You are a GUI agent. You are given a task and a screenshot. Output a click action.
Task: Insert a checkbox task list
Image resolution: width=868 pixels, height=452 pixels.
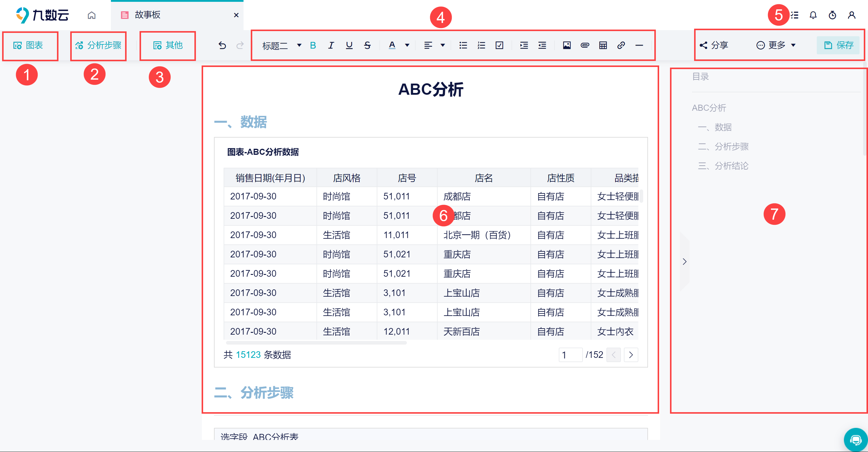(499, 45)
